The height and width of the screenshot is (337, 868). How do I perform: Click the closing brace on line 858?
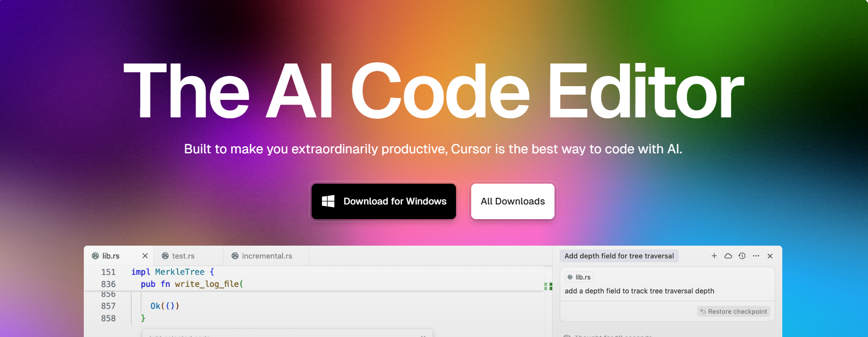pyautogui.click(x=143, y=319)
